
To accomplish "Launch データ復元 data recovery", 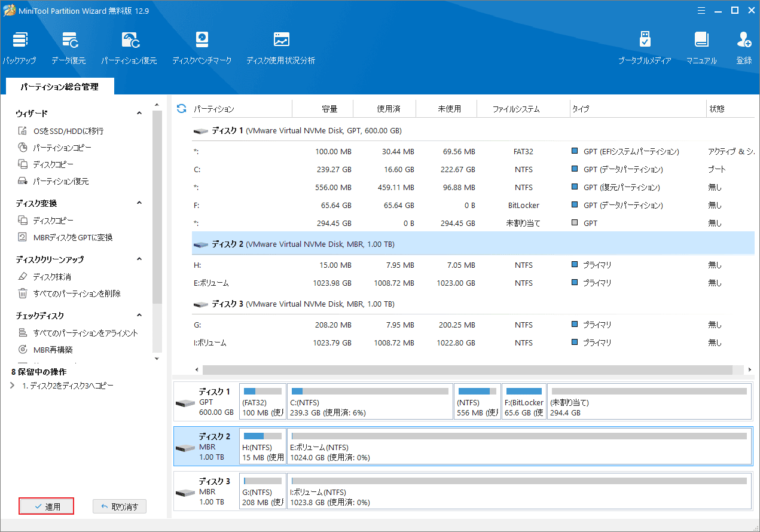I will click(x=68, y=48).
